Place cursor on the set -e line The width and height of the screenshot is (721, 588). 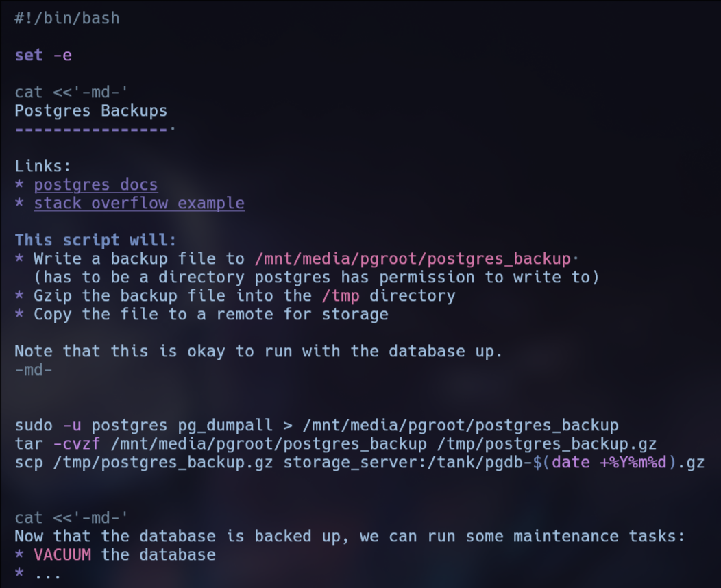coord(42,56)
